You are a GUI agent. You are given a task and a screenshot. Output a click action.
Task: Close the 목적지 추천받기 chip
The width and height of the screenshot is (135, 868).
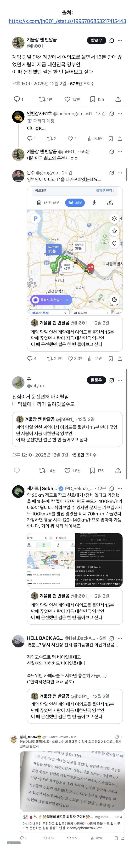click(x=67, y=300)
